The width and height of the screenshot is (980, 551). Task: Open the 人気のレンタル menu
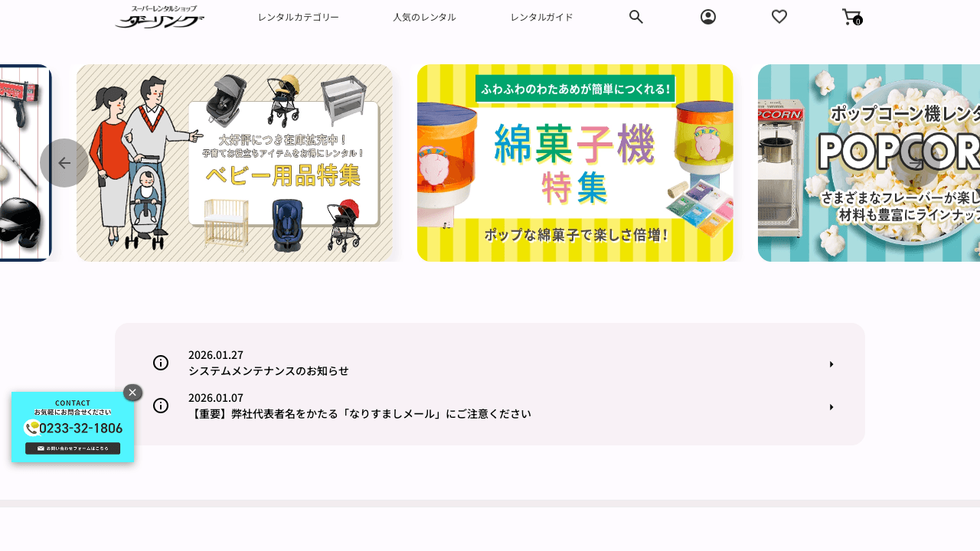pos(424,16)
